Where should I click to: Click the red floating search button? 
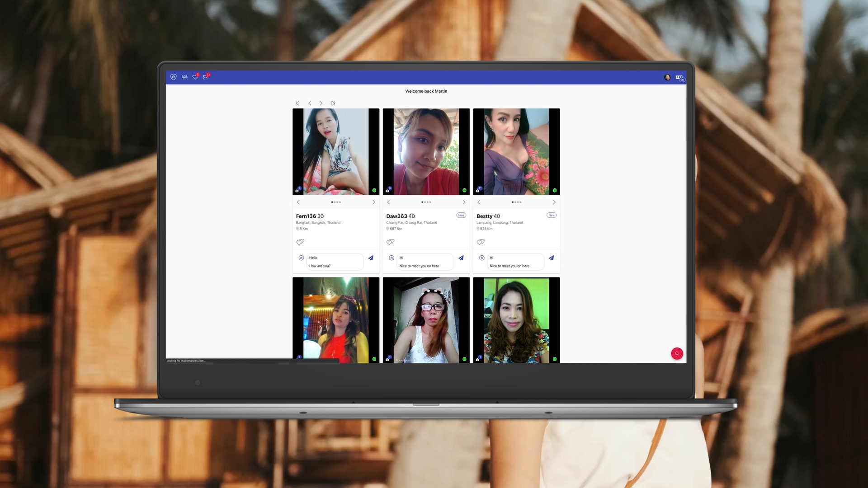tap(677, 353)
